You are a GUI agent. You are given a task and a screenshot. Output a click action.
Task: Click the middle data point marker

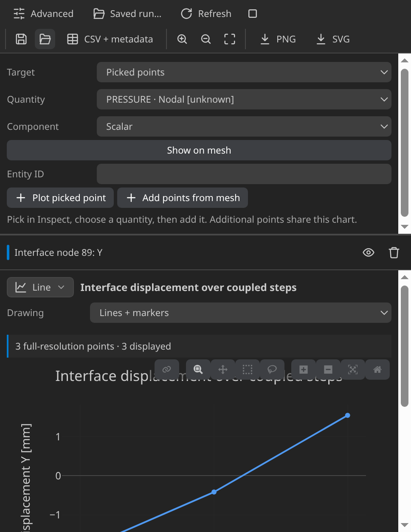point(214,492)
